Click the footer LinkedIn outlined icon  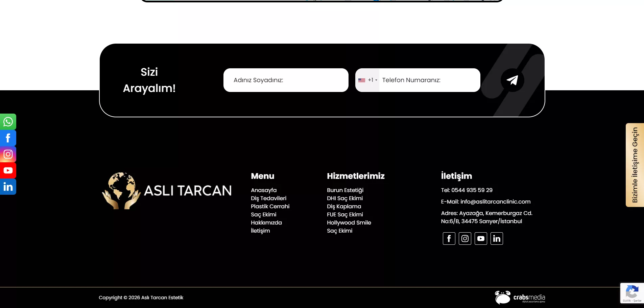point(497,238)
